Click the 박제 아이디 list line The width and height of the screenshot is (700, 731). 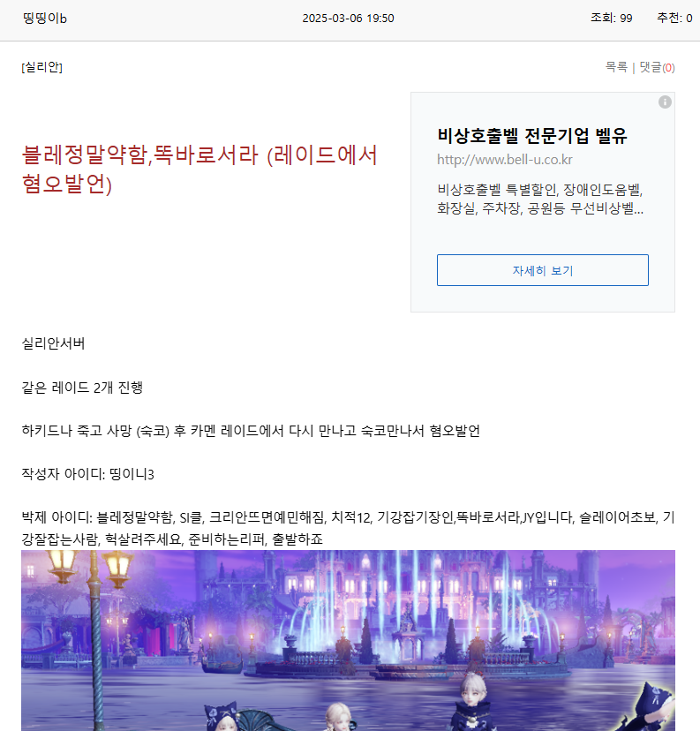pos(348,528)
